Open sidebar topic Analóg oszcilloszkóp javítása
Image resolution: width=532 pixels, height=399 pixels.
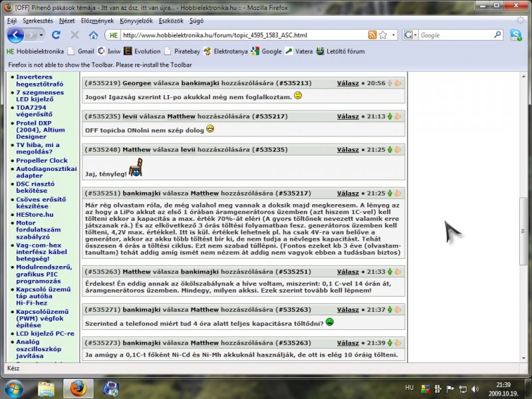pos(39,348)
